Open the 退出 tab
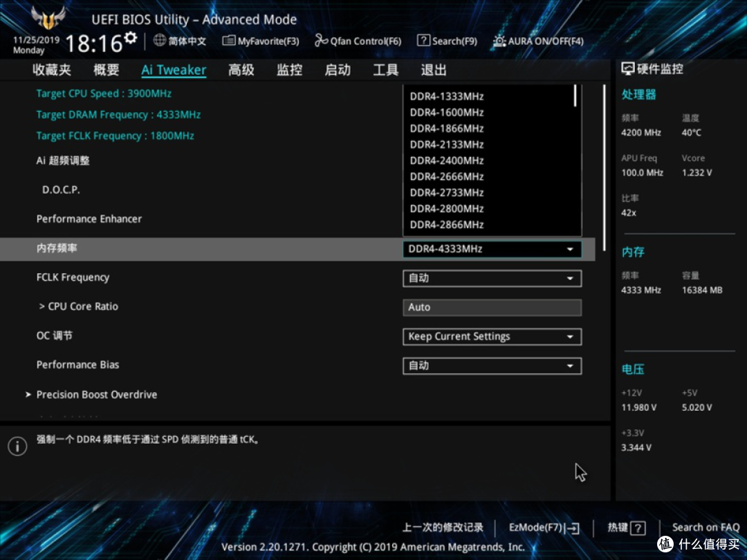Viewport: 747px width, 560px height. click(434, 70)
